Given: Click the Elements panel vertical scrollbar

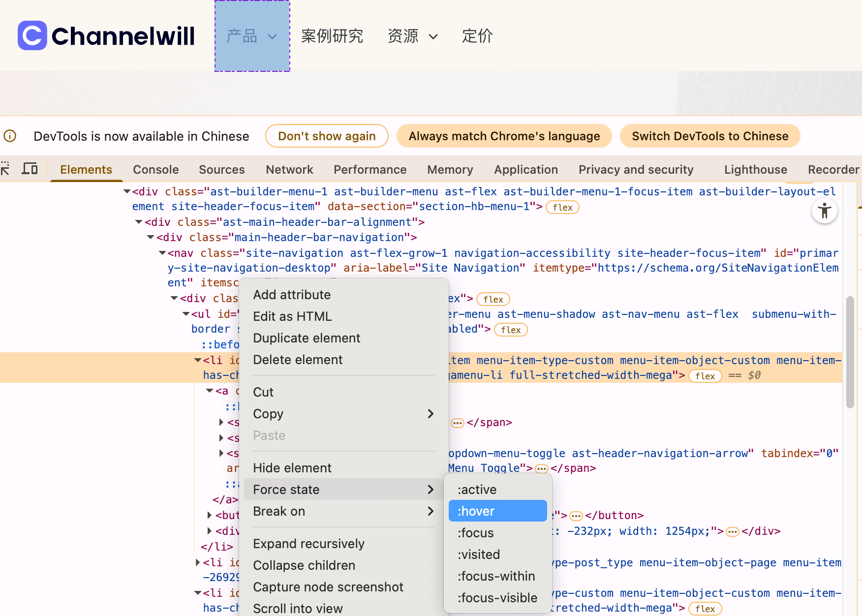Looking at the screenshot, I should [850, 352].
